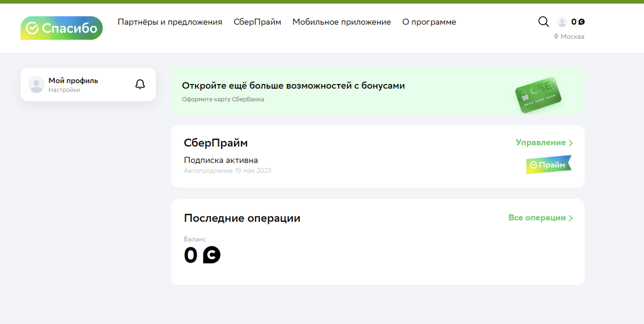Go to Мобильное приложение

click(342, 22)
